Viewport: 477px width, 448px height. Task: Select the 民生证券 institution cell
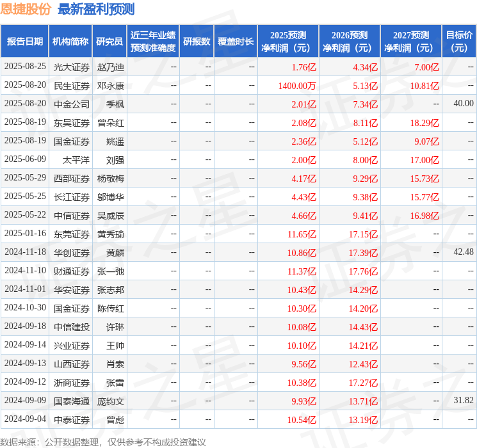click(x=72, y=86)
